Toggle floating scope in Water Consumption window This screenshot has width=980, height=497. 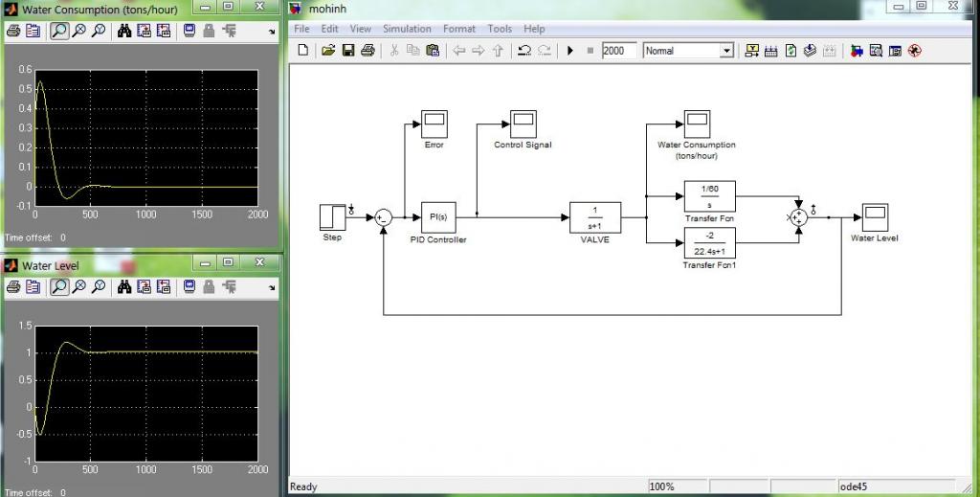(x=189, y=31)
